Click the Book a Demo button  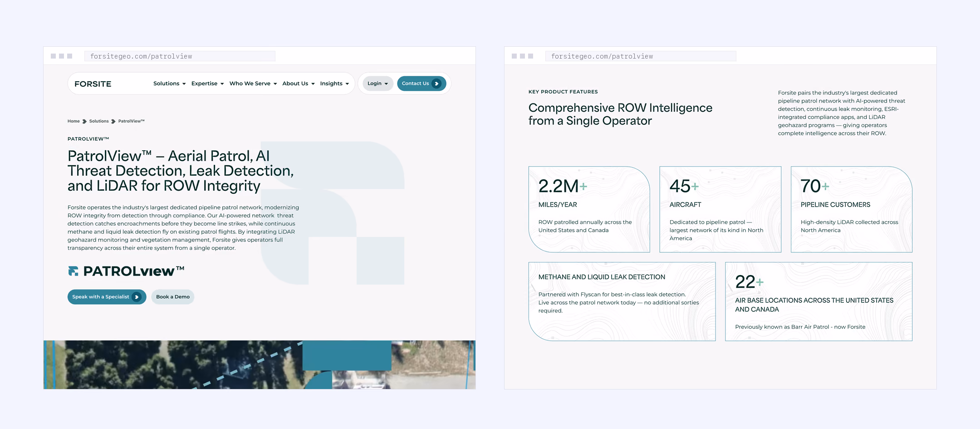(173, 297)
